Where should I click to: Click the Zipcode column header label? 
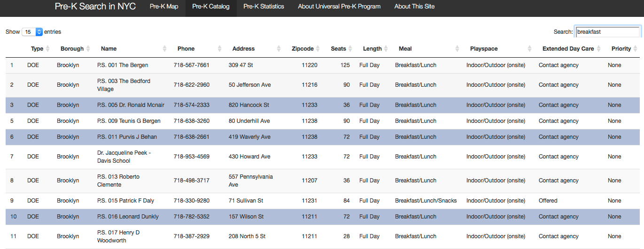click(x=303, y=49)
